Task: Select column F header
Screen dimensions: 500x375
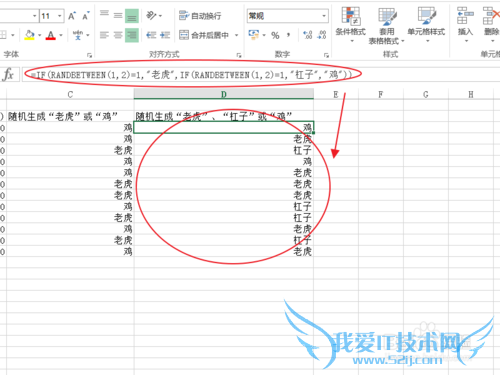Action: 381,94
